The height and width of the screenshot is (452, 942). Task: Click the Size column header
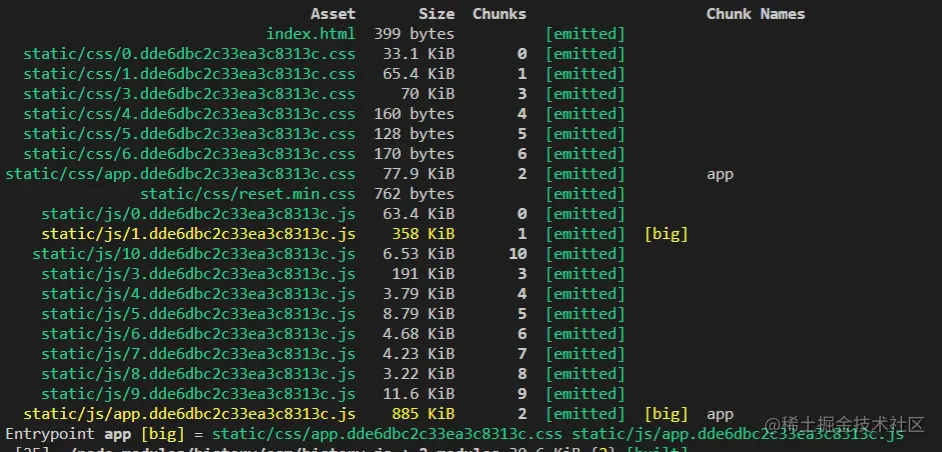click(436, 14)
